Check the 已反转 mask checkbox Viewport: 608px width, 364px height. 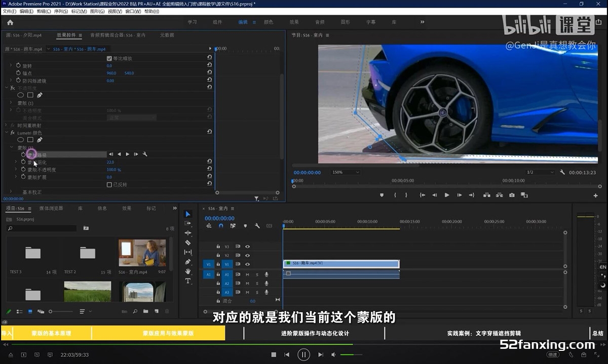click(109, 185)
